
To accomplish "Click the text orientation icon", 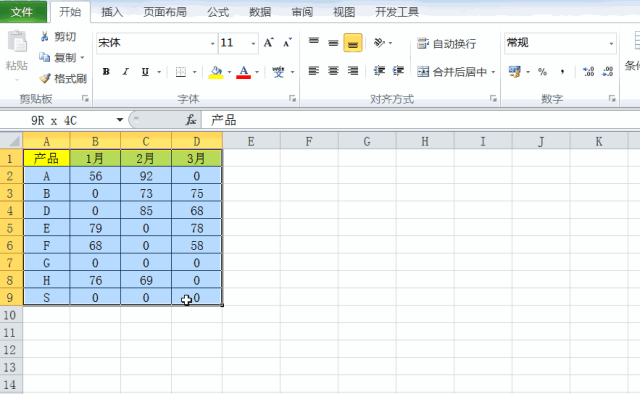I will [379, 42].
